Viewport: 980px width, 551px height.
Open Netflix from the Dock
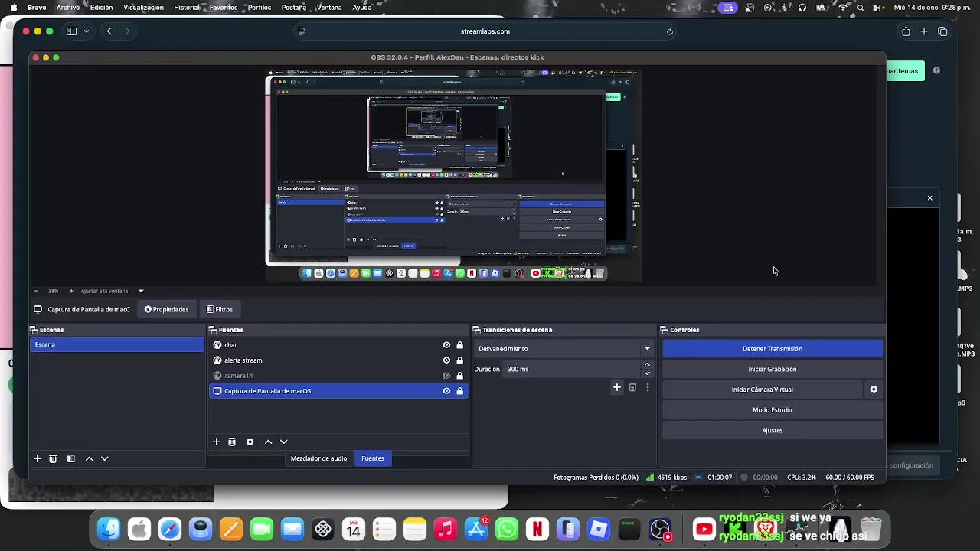tap(537, 529)
